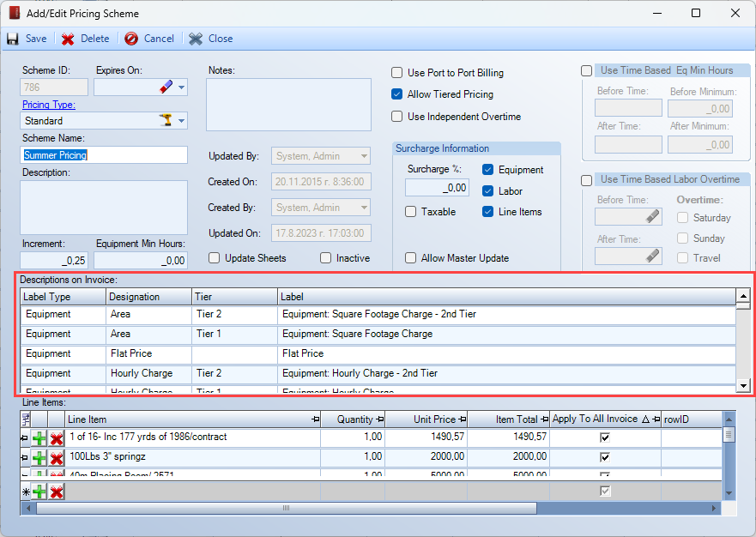Uncheck the Line Items surcharge checkbox
Image resolution: width=756 pixels, height=537 pixels.
(x=488, y=212)
